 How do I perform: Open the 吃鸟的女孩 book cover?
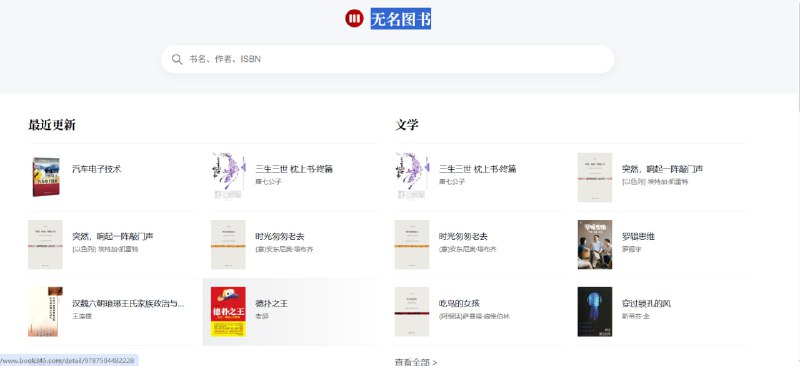coord(412,311)
